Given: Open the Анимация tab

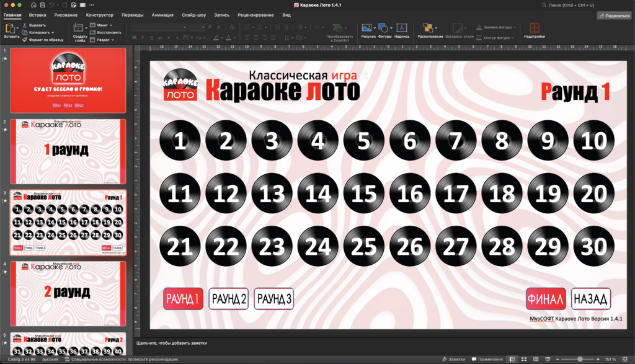Looking at the screenshot, I should [162, 15].
